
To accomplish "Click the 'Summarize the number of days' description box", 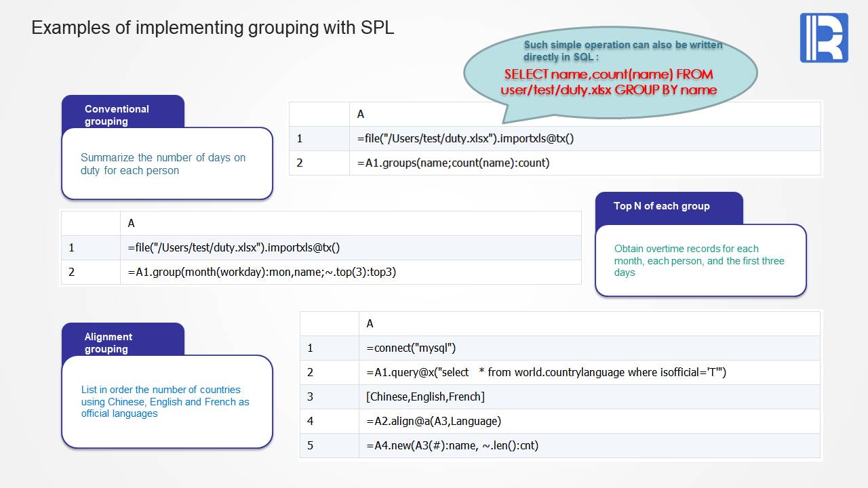I will point(167,164).
